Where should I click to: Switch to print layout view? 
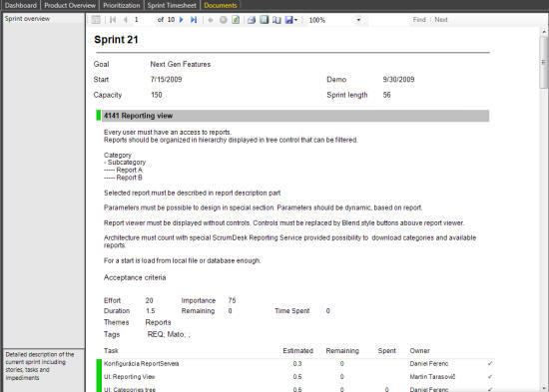[264, 20]
